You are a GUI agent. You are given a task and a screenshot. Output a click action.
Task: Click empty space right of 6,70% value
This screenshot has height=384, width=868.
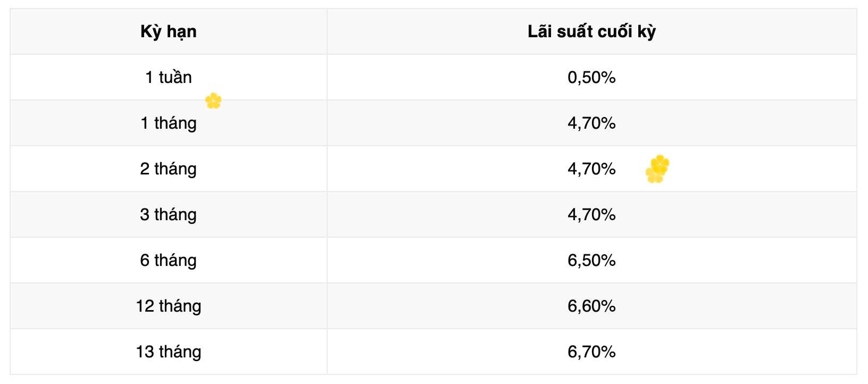coord(745,352)
